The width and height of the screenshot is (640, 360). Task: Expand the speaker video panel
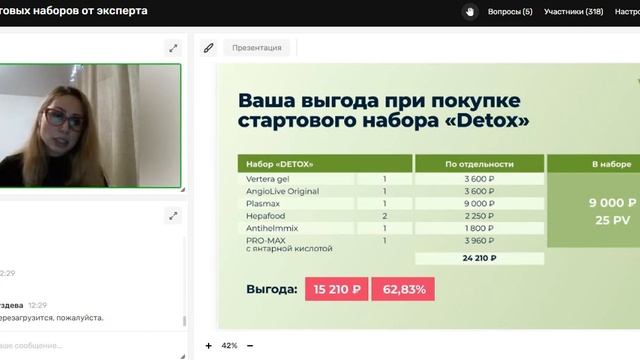[173, 48]
